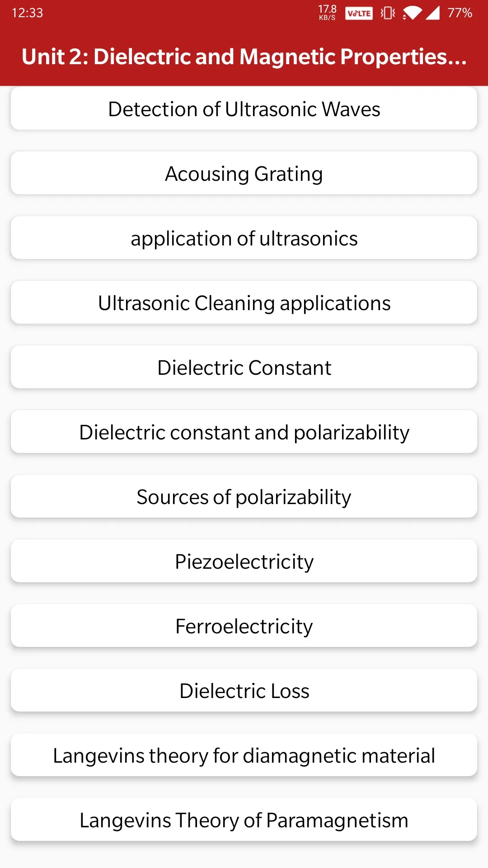This screenshot has height=868, width=488.
Task: Open the Acousing Grating topic
Action: 244,174
